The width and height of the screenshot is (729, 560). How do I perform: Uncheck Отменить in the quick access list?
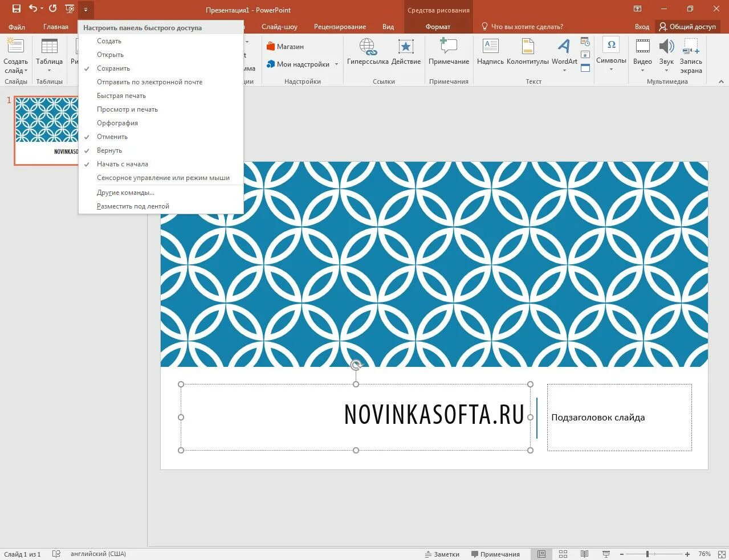(x=112, y=136)
